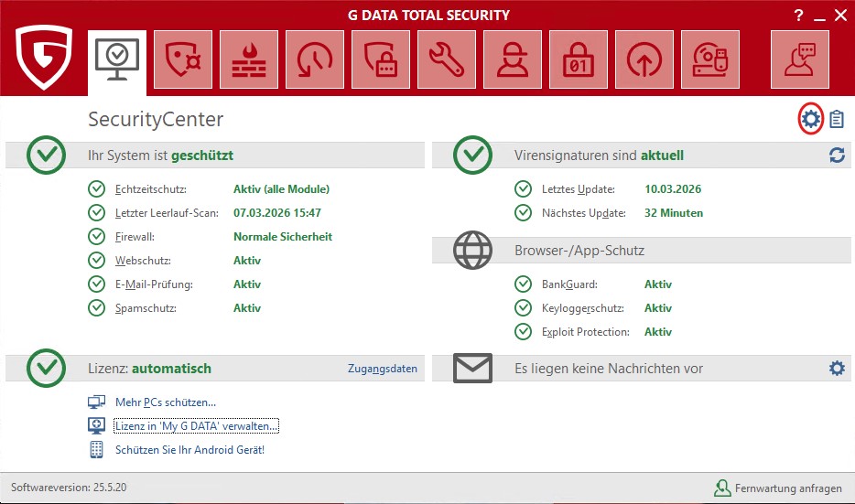Click the globe Browser-/App-Schutz icon
The height and width of the screenshot is (504, 855).
(x=472, y=250)
